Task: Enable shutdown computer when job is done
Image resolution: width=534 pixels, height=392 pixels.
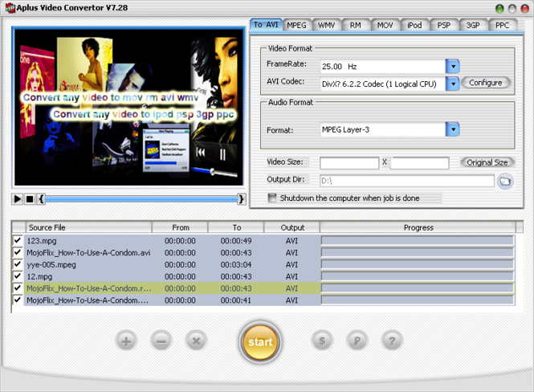Action: pos(272,198)
